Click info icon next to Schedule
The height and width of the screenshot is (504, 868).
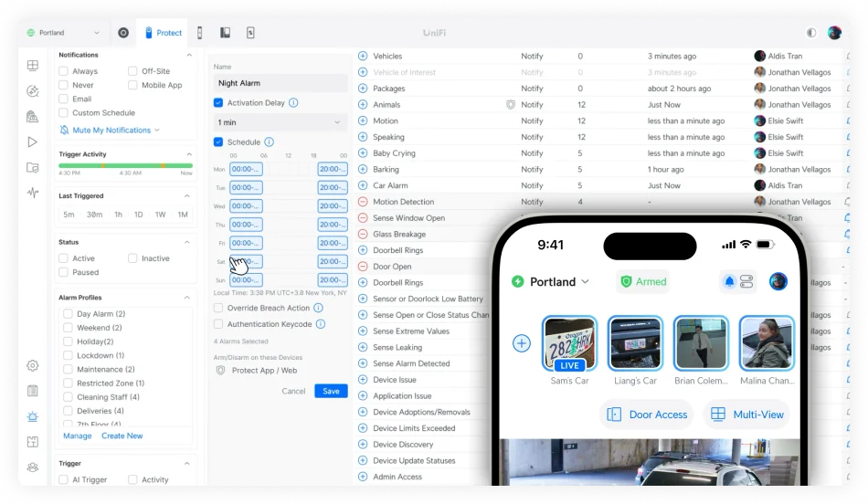(269, 142)
